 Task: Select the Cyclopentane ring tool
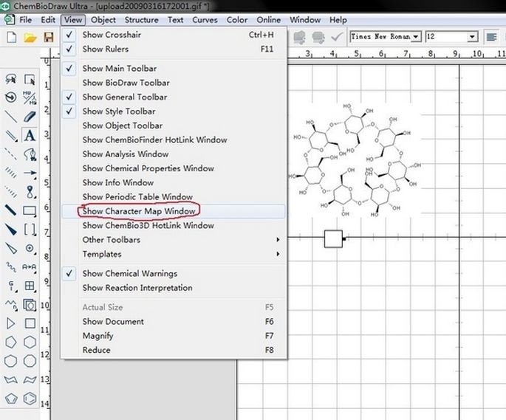[10, 342]
